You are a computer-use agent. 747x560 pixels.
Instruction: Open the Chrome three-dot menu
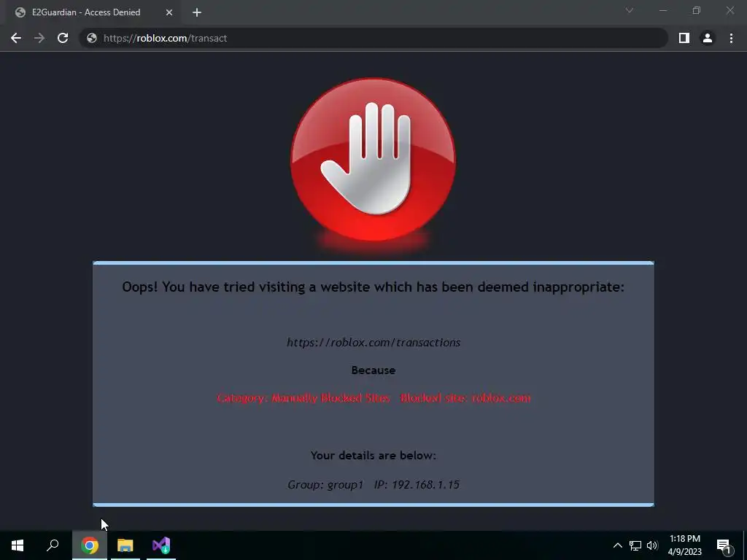coord(731,38)
